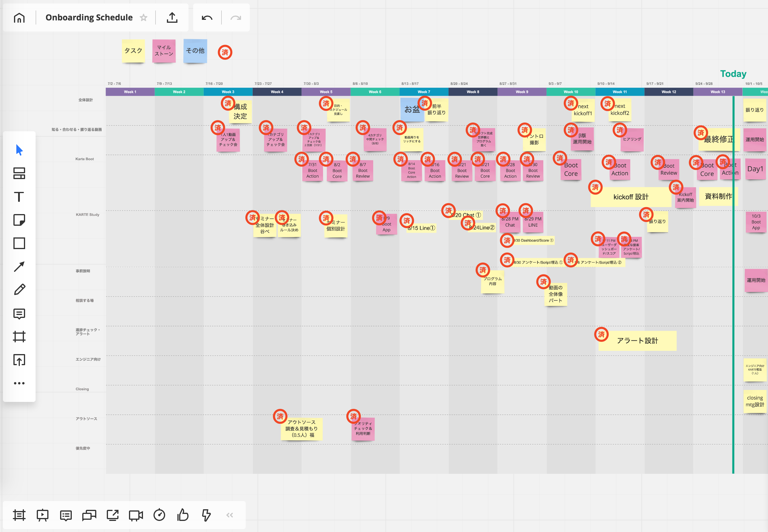
Task: Select the Connection line arrow tool
Action: (x=19, y=267)
